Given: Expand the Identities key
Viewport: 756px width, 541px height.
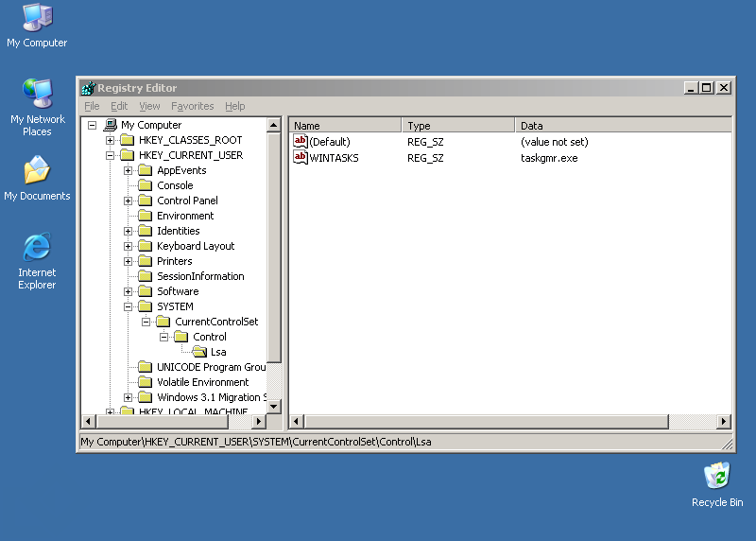Looking at the screenshot, I should pyautogui.click(x=128, y=231).
